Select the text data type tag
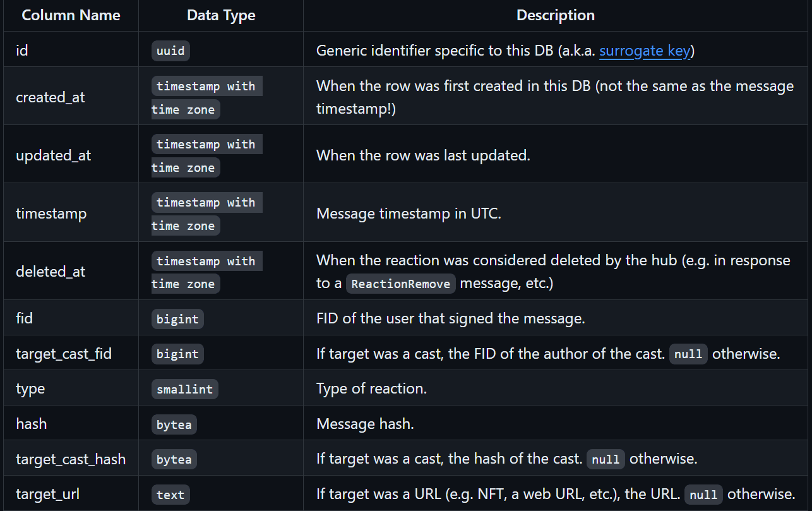The width and height of the screenshot is (812, 511). pyautogui.click(x=170, y=495)
